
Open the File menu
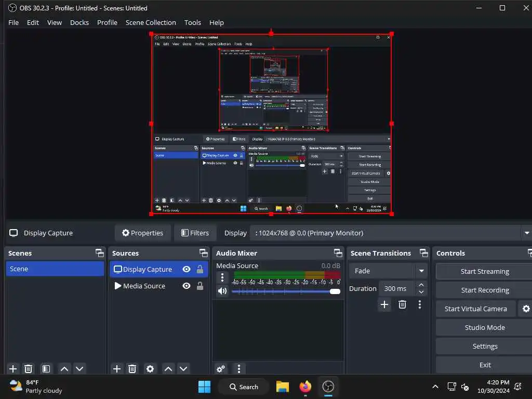click(x=14, y=22)
